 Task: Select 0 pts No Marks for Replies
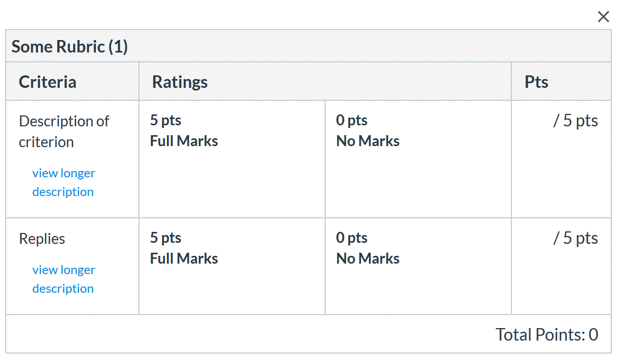point(418,266)
